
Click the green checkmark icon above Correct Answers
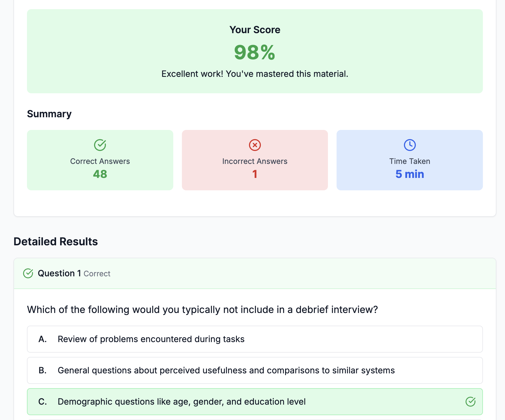click(100, 145)
